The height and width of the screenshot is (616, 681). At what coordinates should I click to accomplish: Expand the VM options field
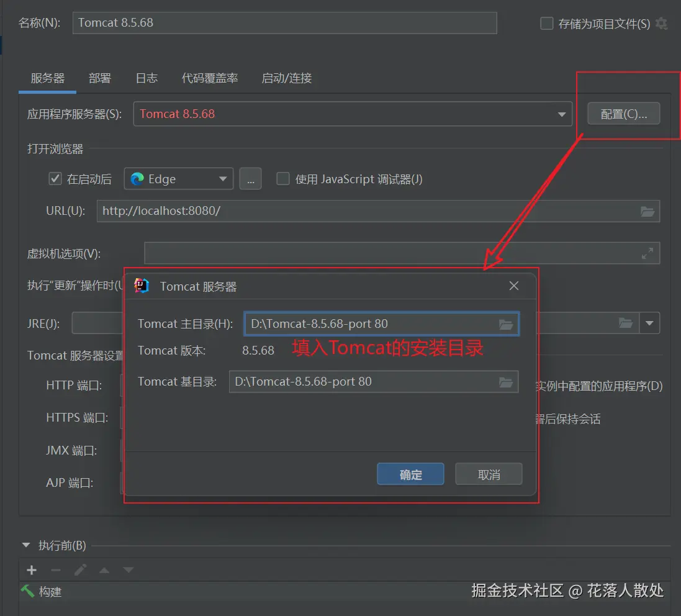(647, 253)
